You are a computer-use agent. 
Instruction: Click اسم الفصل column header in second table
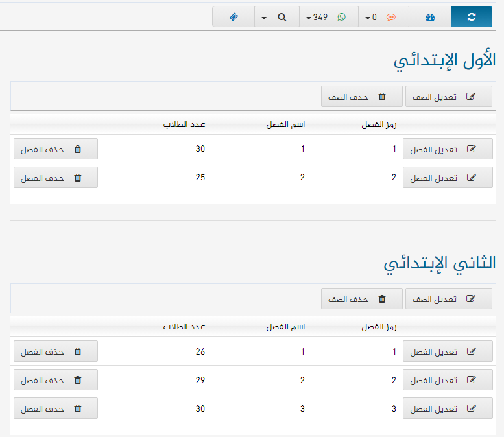pos(285,327)
